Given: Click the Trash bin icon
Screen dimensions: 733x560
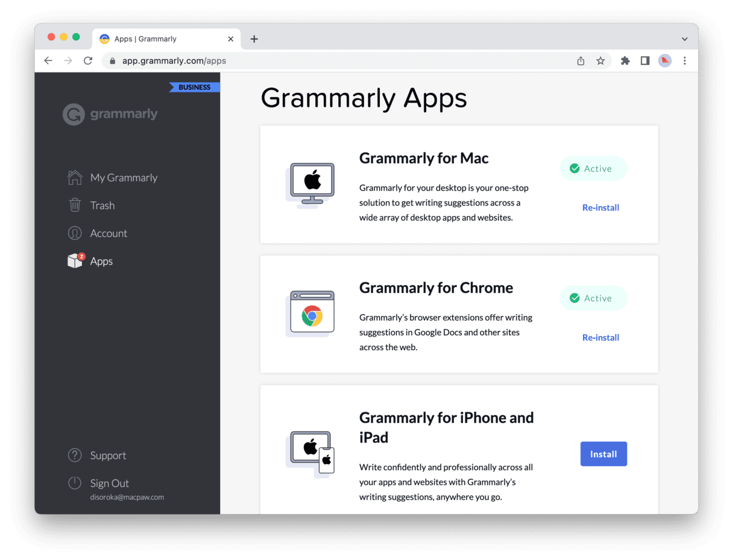Looking at the screenshot, I should point(75,205).
